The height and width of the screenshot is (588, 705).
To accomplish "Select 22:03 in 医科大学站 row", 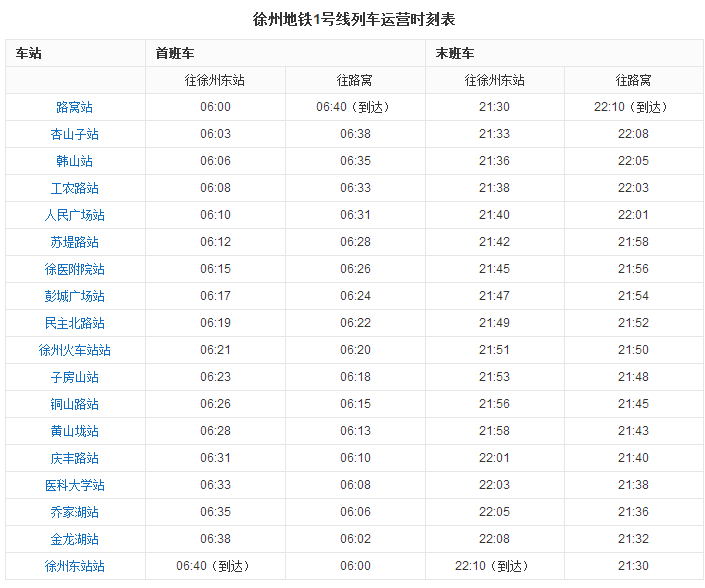I will click(x=494, y=485).
